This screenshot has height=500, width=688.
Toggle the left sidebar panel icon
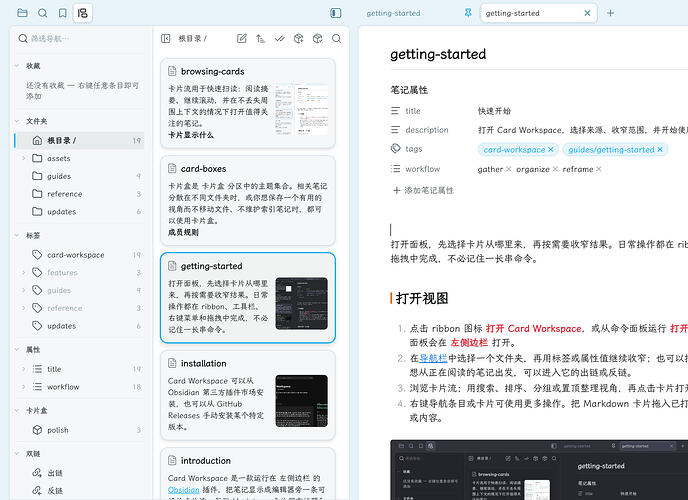(x=336, y=13)
